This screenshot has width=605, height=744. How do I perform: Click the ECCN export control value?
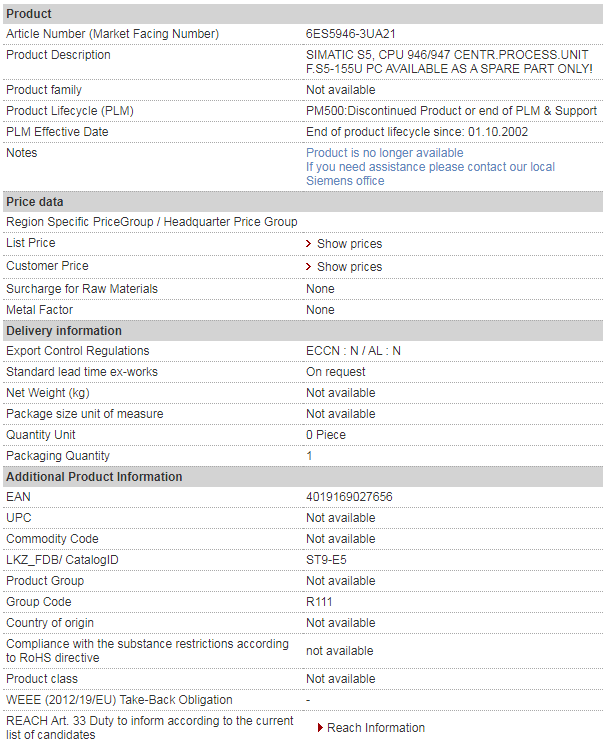(353, 351)
